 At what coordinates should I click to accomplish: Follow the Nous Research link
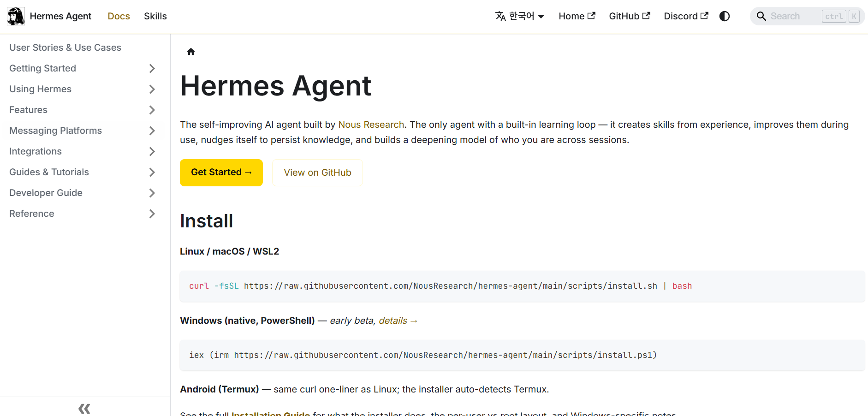(x=371, y=125)
